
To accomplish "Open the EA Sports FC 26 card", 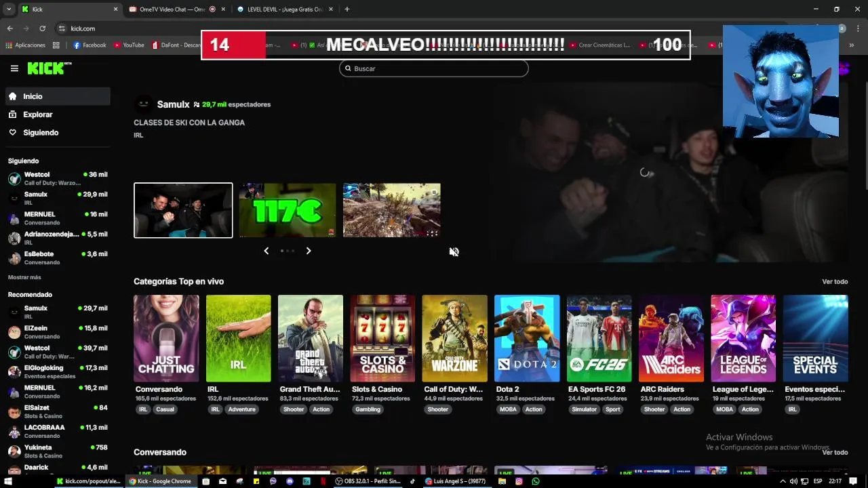I will (x=599, y=338).
